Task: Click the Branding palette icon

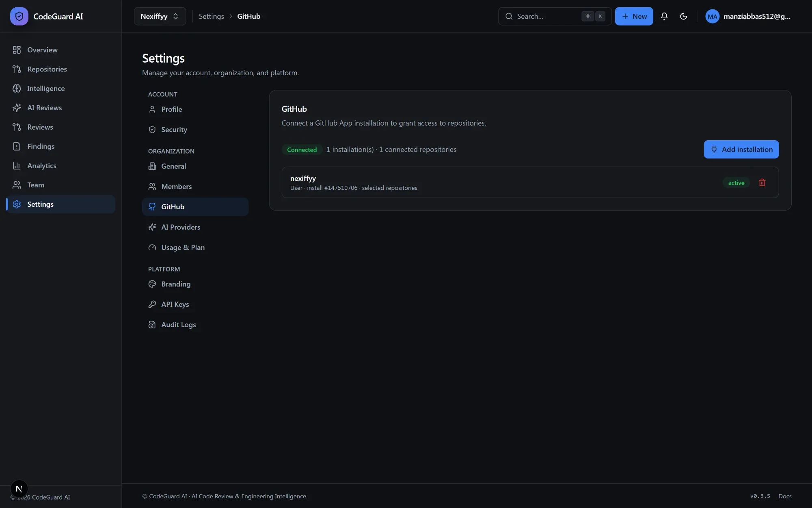Action: pyautogui.click(x=152, y=284)
